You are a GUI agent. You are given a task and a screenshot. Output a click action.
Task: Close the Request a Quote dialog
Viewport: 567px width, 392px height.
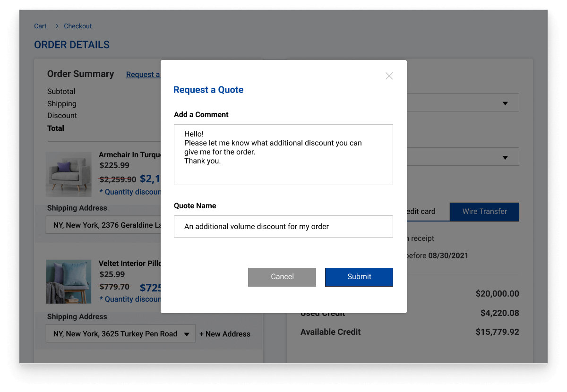point(389,76)
